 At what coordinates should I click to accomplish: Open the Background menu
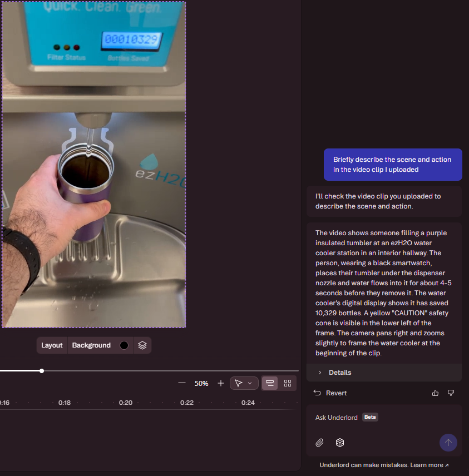pos(91,345)
